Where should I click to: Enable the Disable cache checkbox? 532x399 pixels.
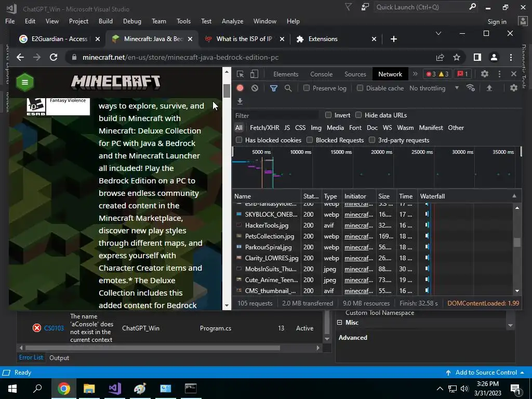pos(360,88)
